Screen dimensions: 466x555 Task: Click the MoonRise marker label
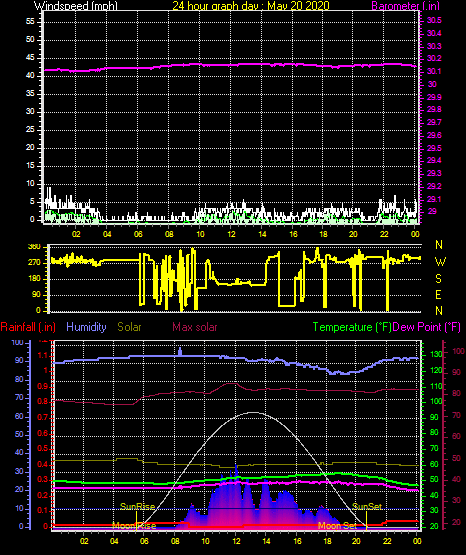click(134, 526)
